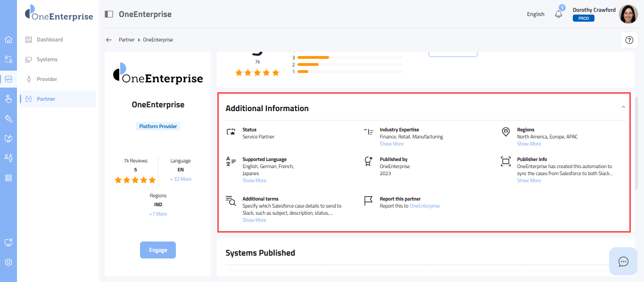
Task: Click the notification bell icon
Action: click(559, 14)
